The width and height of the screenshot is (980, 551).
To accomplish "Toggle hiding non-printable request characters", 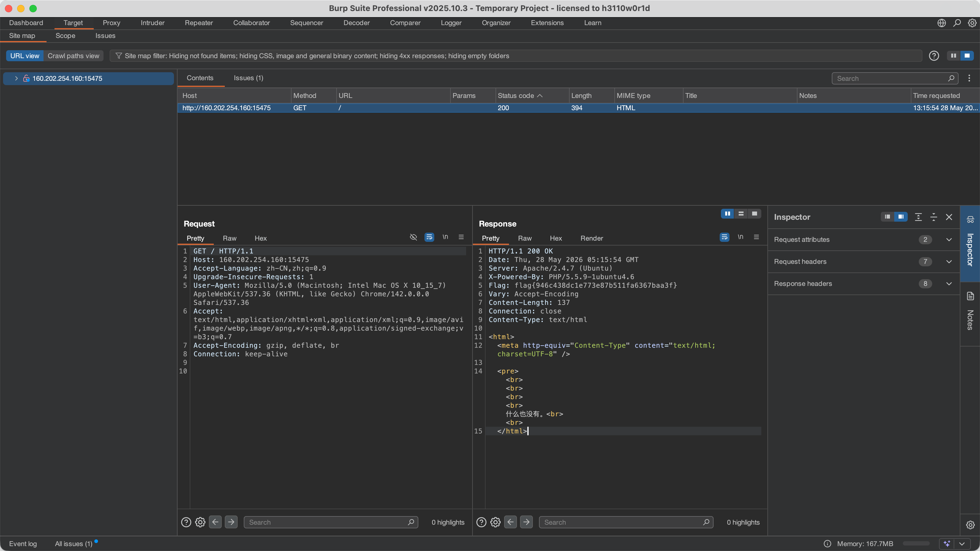I will tap(413, 237).
